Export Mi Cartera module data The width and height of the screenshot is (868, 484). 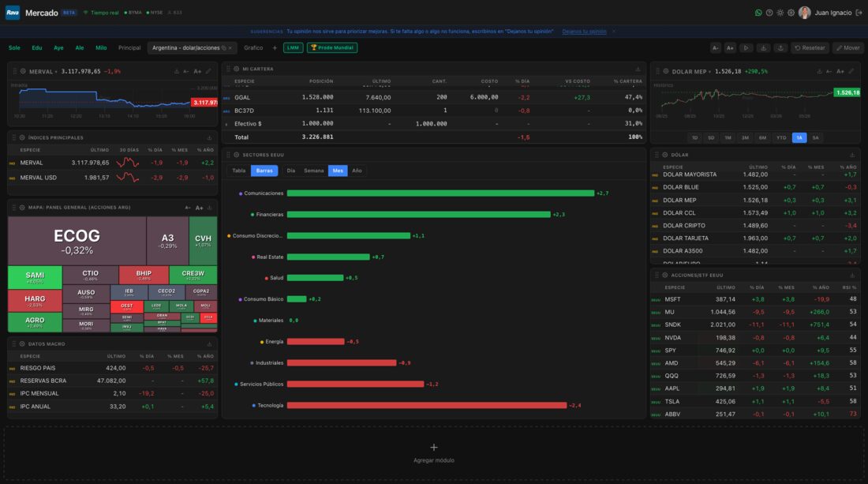tap(638, 69)
